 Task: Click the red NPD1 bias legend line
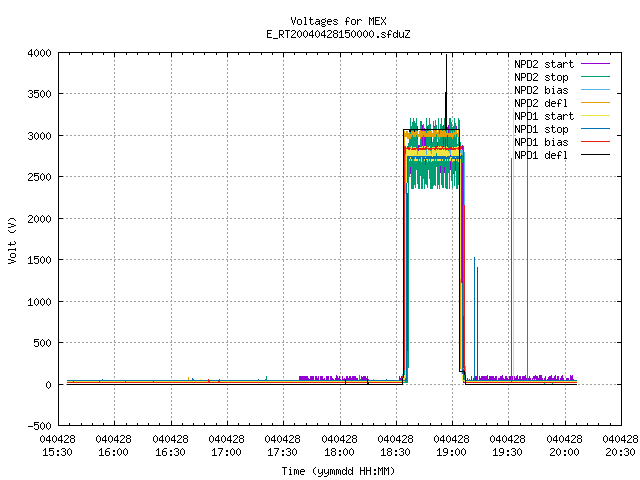coord(595,142)
